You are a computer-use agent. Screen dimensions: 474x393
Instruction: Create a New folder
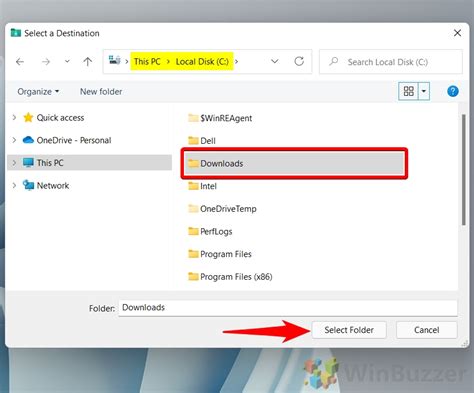point(101,92)
